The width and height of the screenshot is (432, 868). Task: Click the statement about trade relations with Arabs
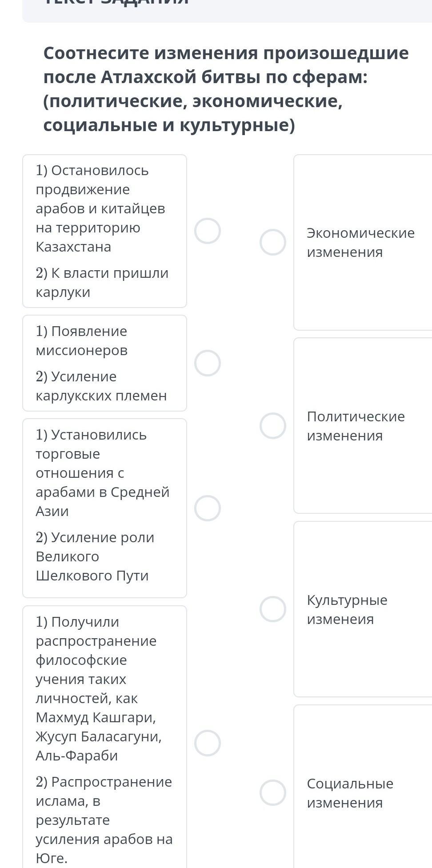102,472
